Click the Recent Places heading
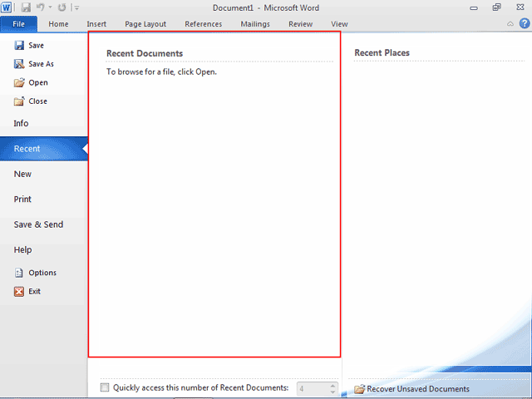The height and width of the screenshot is (399, 532). 382,52
